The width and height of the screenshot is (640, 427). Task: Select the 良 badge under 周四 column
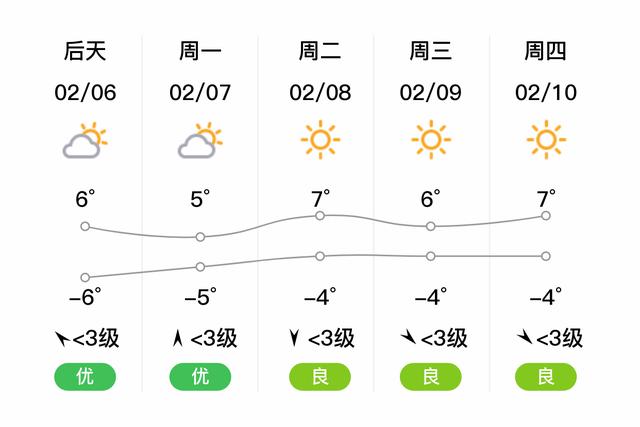click(546, 376)
